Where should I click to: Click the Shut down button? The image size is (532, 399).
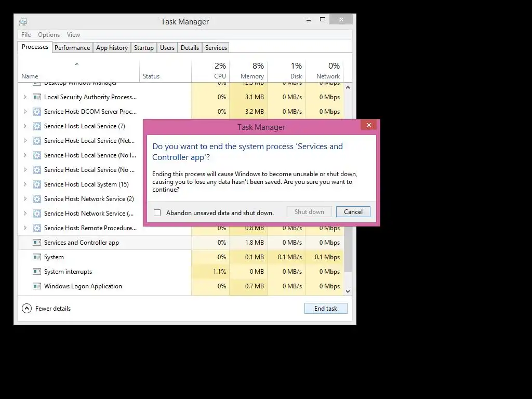click(x=309, y=212)
